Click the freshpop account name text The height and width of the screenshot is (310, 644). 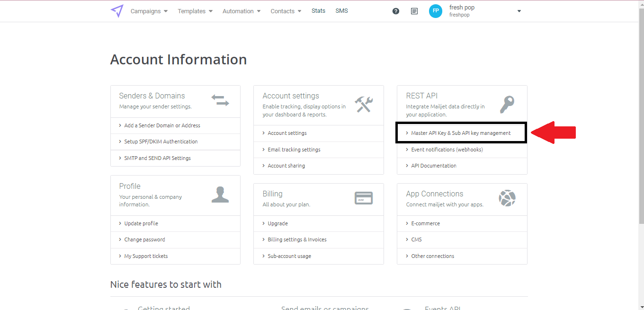point(459,15)
